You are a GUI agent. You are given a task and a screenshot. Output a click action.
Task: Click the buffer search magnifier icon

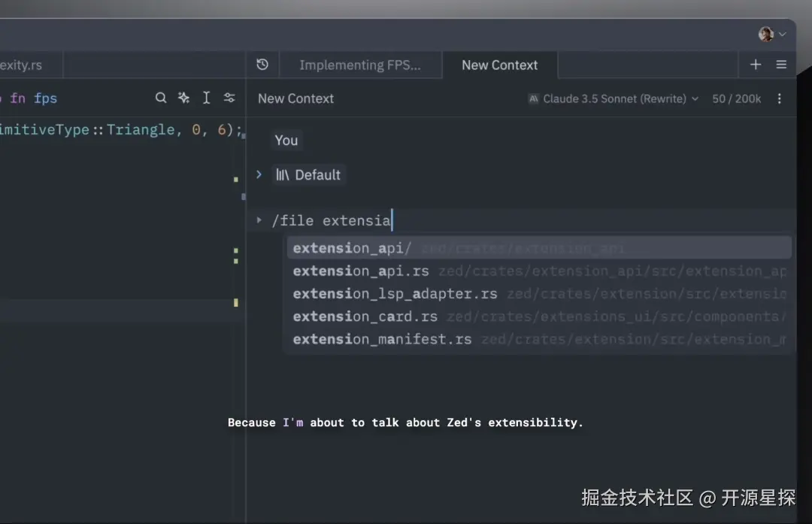(x=161, y=98)
